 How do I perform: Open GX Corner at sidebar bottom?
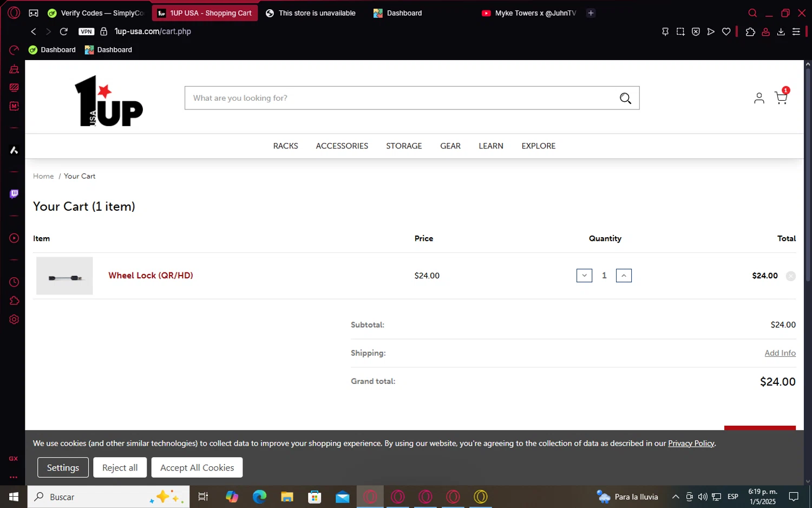click(14, 459)
